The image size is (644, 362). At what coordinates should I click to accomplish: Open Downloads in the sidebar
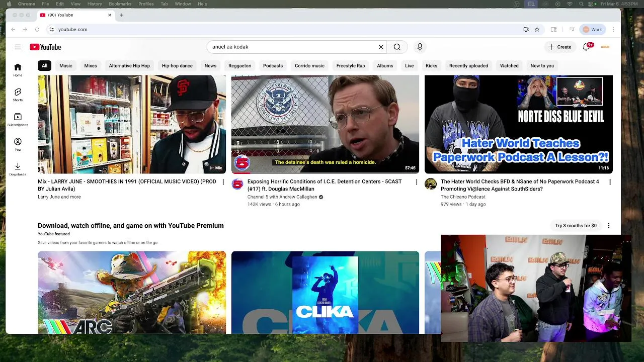coord(18,169)
